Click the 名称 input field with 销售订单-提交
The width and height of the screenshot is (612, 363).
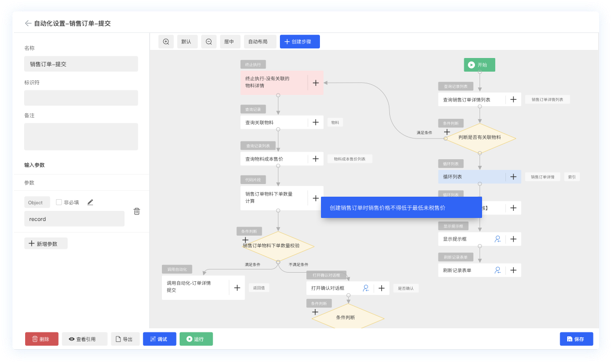[x=81, y=64]
